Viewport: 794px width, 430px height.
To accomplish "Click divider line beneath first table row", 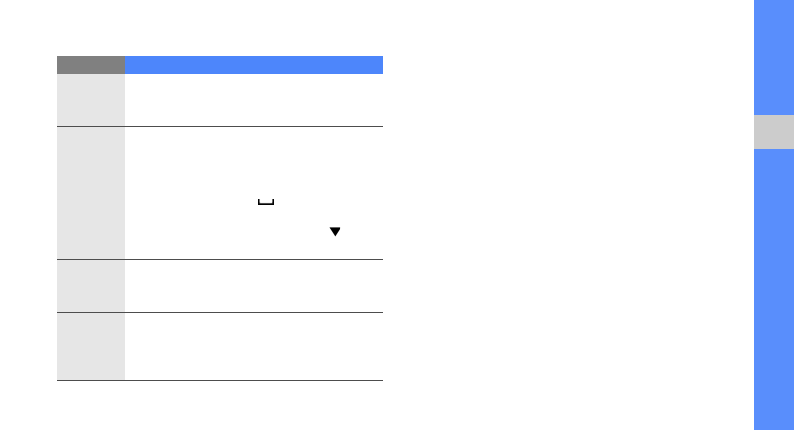I will coord(220,126).
